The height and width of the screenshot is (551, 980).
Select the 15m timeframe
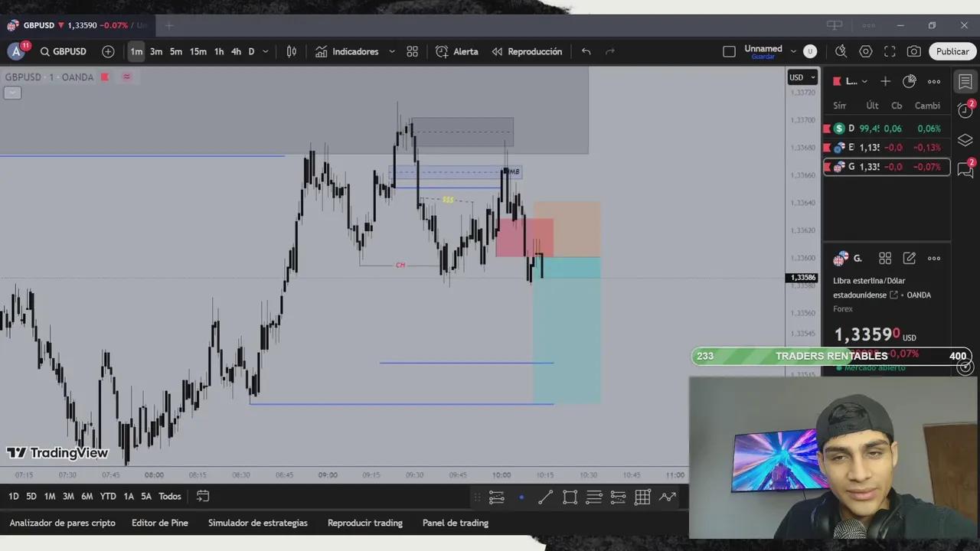click(198, 51)
